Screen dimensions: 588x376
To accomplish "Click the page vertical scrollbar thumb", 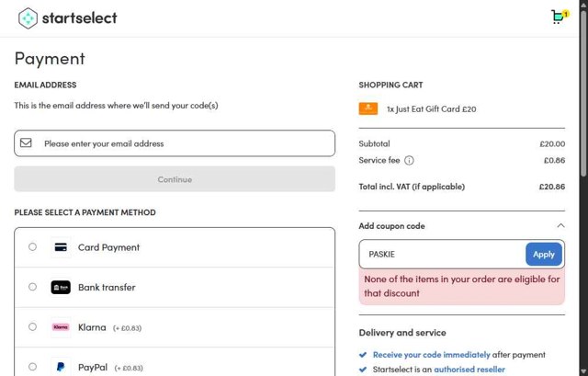I will [x=583, y=92].
